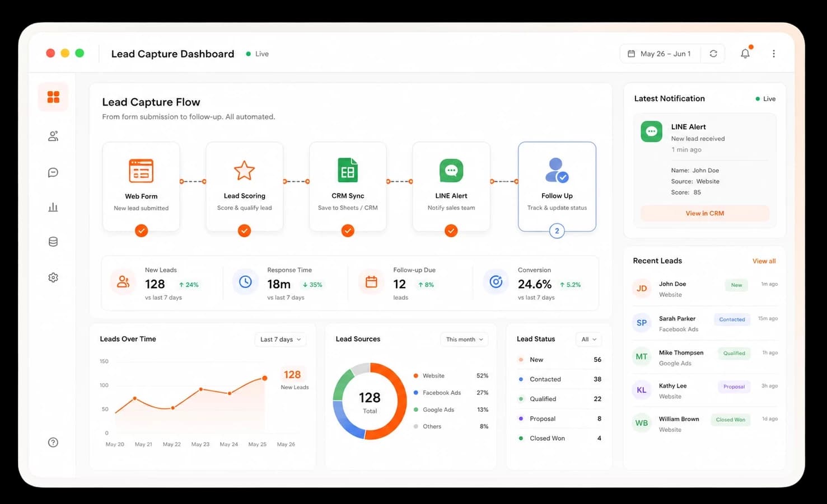Click the New Leads people icon

[123, 282]
